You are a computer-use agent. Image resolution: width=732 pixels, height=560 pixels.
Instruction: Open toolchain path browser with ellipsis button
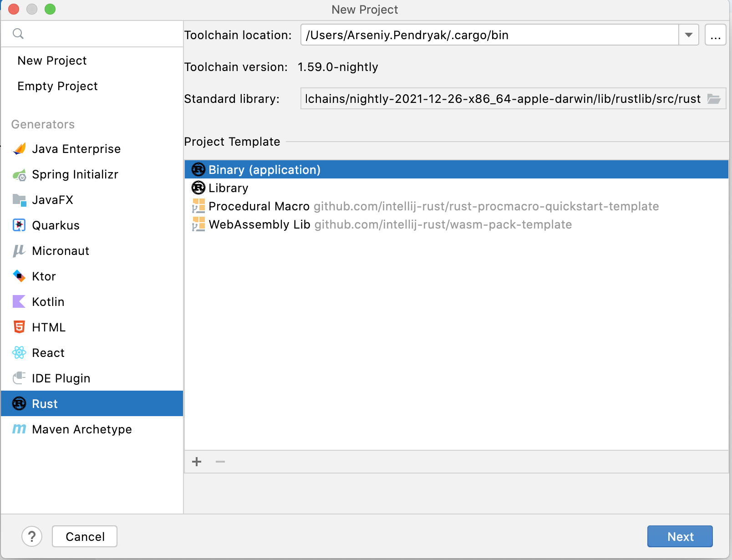tap(715, 35)
